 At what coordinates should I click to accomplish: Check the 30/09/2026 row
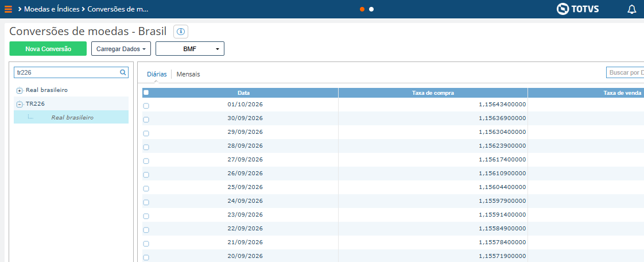(x=146, y=120)
